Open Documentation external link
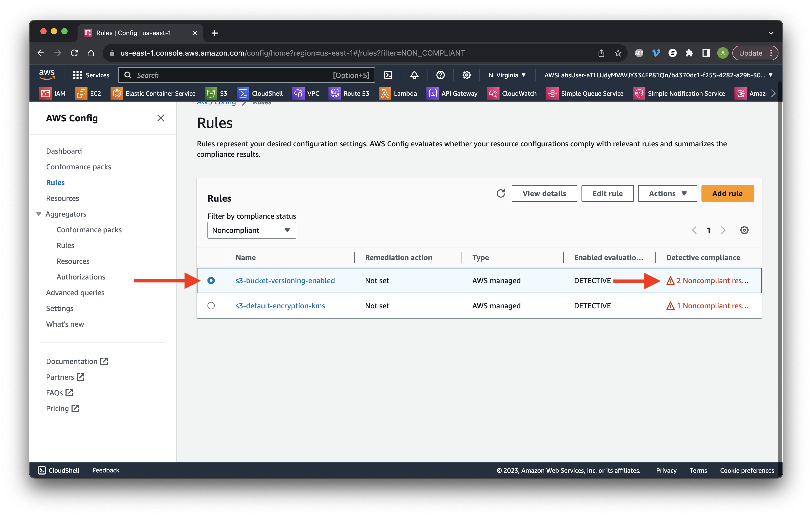Screen dimensions: 812x517 coord(77,362)
